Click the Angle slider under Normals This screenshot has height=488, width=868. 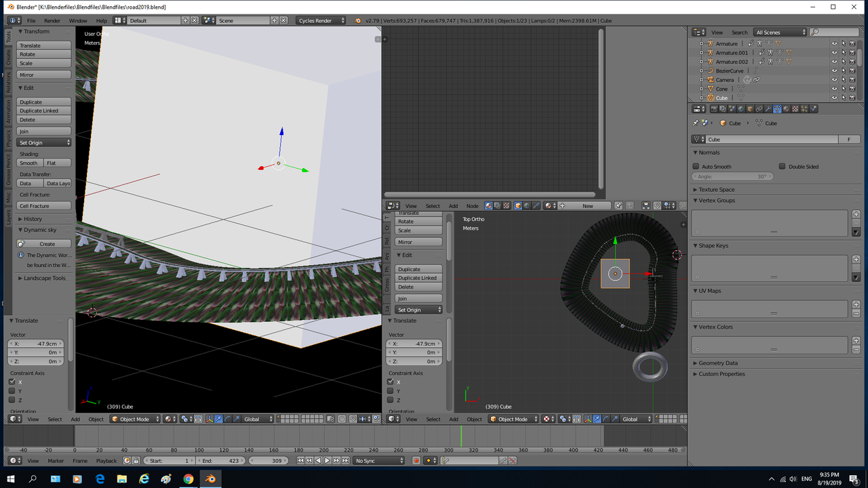click(x=733, y=176)
